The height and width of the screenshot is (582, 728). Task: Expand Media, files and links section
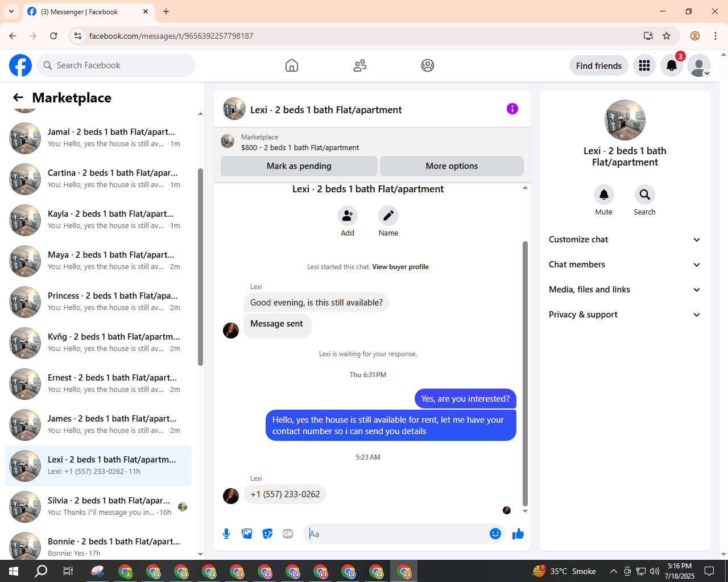tap(624, 290)
